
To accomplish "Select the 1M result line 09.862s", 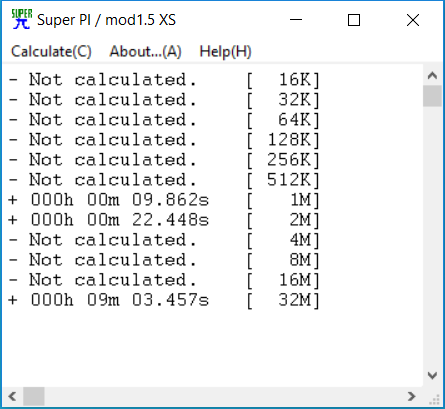I will [x=164, y=200].
